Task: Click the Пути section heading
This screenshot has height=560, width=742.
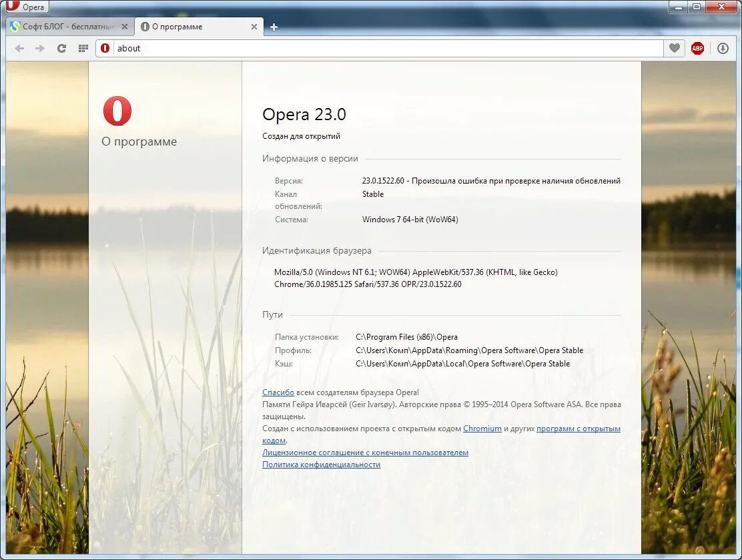Action: pos(272,315)
